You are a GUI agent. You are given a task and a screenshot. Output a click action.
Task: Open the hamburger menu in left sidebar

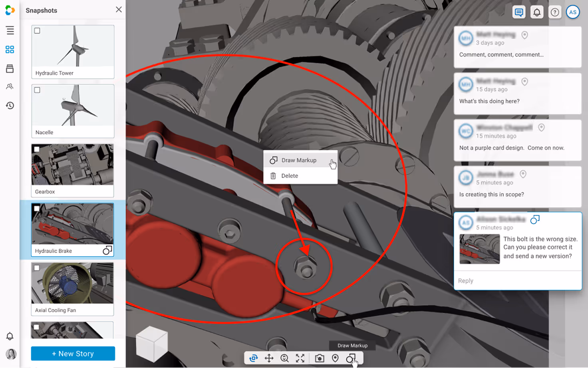point(10,30)
